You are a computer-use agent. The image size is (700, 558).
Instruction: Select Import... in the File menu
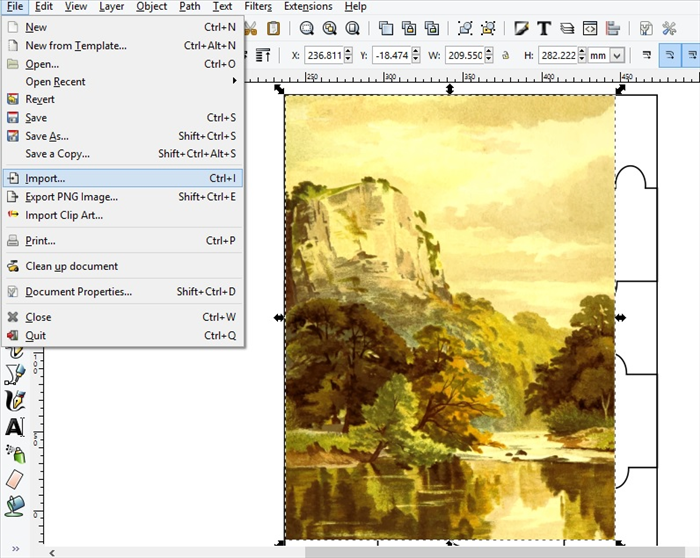[123, 178]
